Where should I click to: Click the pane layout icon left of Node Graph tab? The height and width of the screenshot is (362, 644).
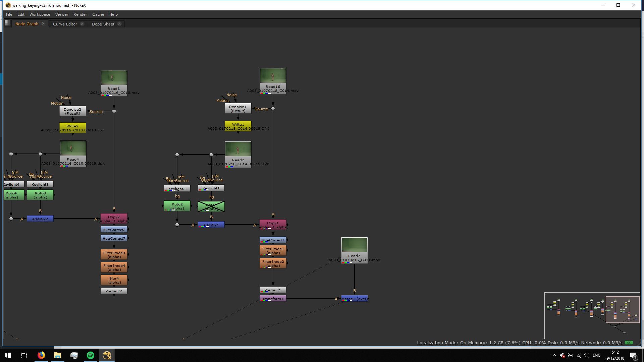pyautogui.click(x=7, y=23)
